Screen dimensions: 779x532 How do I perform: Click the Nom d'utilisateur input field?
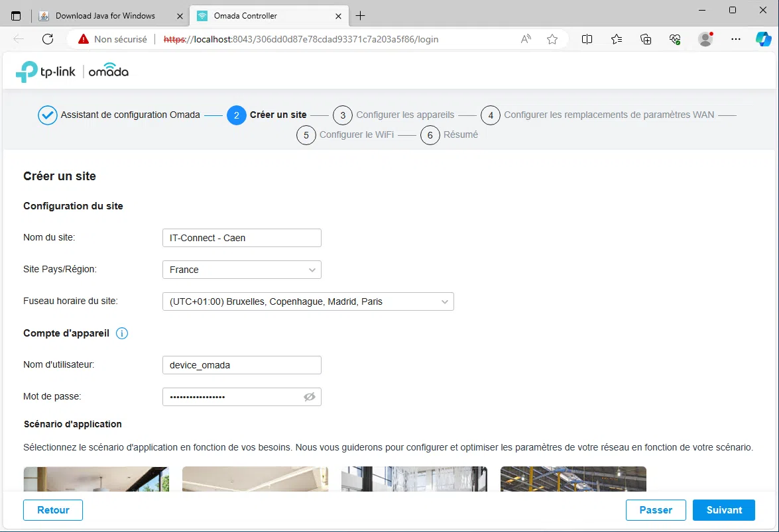[242, 365]
